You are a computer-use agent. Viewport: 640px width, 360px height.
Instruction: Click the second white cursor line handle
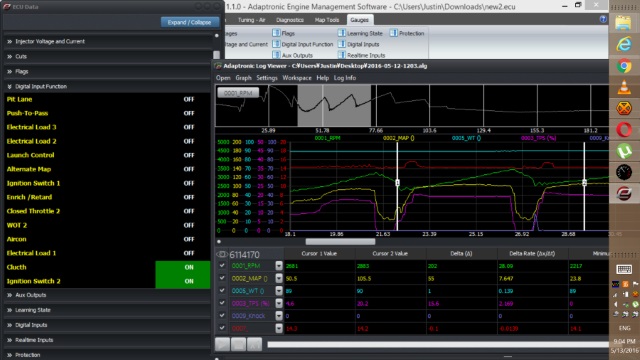(584, 183)
